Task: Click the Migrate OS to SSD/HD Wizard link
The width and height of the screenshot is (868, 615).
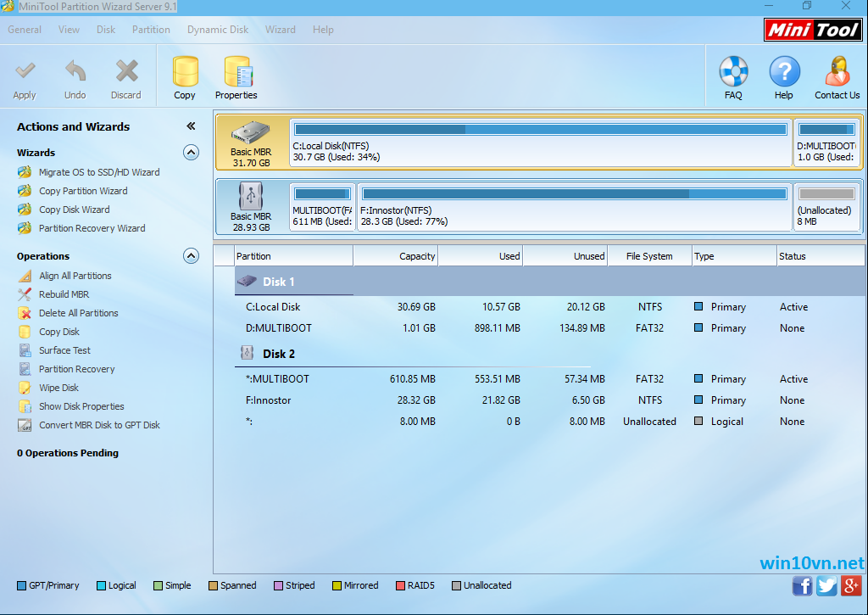Action: pos(99,172)
